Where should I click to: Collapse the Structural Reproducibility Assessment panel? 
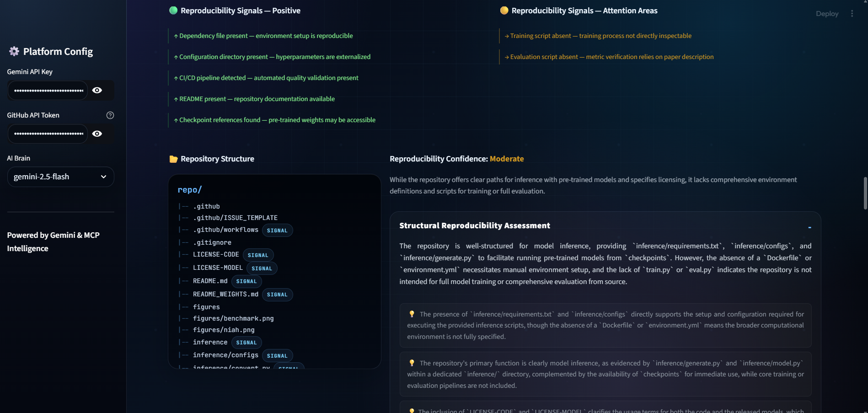point(809,227)
